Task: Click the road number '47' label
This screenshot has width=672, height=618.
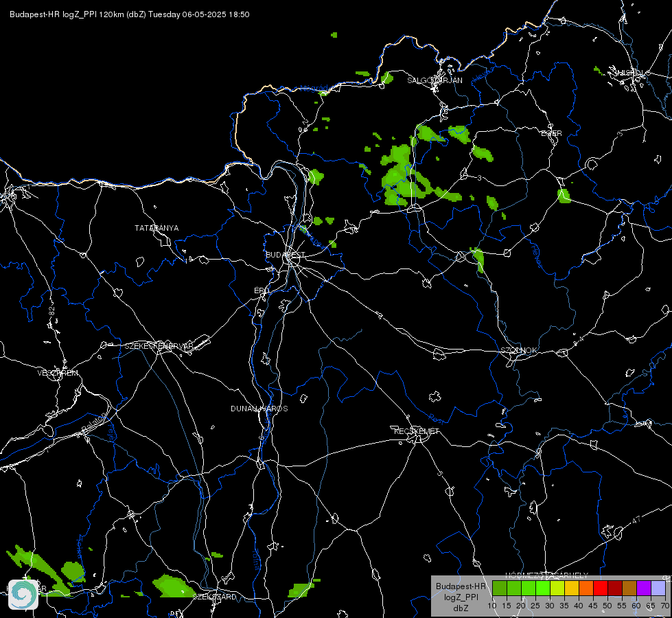Action: (x=636, y=520)
